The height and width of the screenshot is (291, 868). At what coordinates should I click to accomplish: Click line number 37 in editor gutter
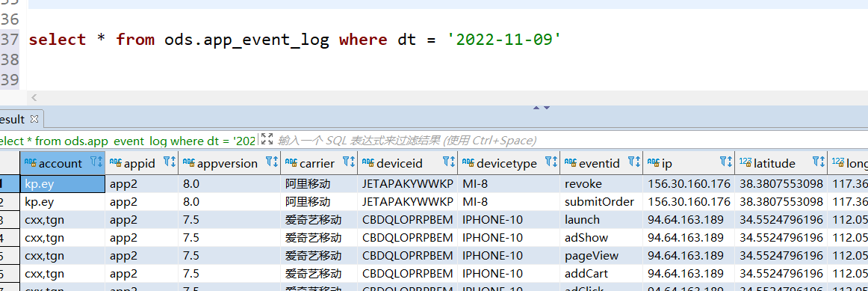pyautogui.click(x=10, y=40)
